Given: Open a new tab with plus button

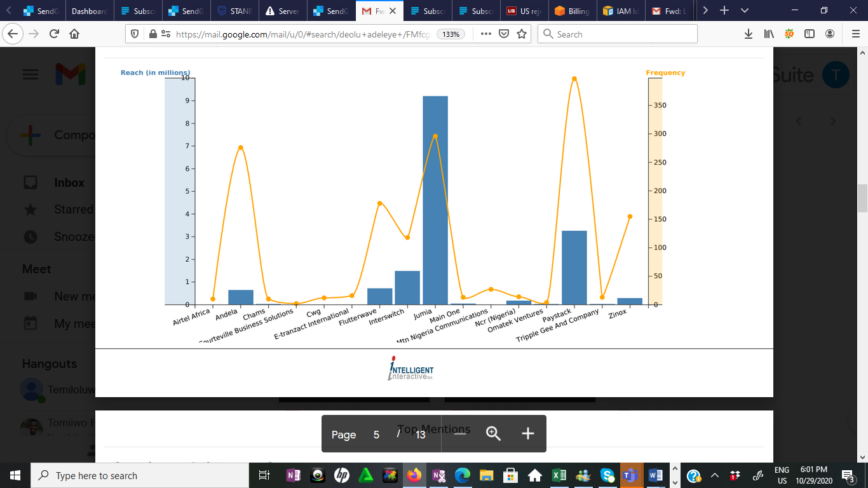Looking at the screenshot, I should click(x=724, y=11).
